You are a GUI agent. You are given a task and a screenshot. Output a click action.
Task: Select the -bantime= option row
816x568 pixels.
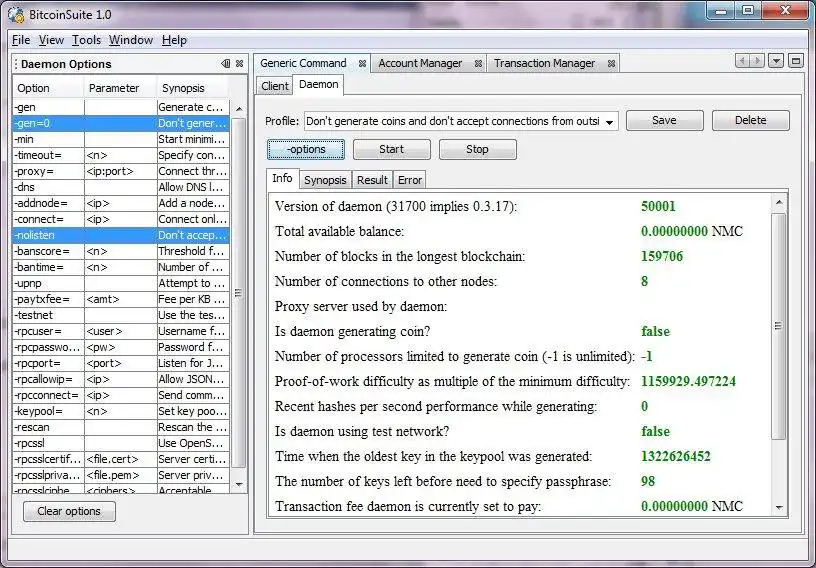(x=121, y=267)
